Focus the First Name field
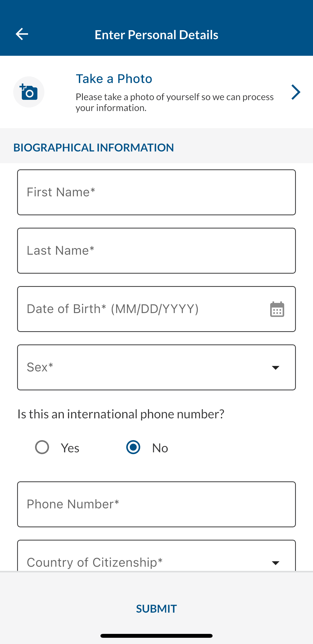This screenshot has width=313, height=644. (x=156, y=192)
